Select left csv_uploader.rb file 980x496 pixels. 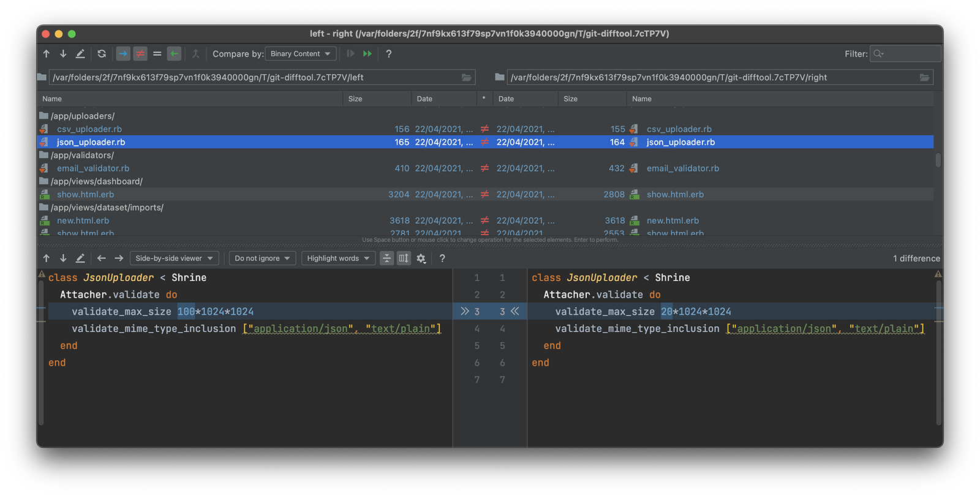point(89,129)
